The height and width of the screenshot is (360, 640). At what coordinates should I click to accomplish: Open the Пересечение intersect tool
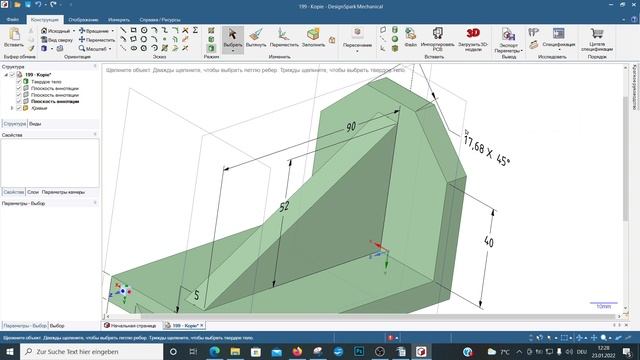tap(357, 38)
